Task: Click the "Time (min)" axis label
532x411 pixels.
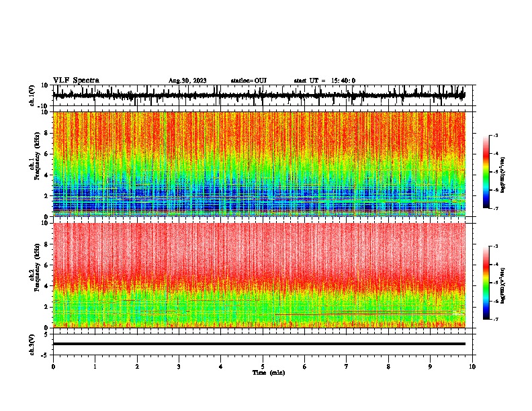Action: point(269,373)
